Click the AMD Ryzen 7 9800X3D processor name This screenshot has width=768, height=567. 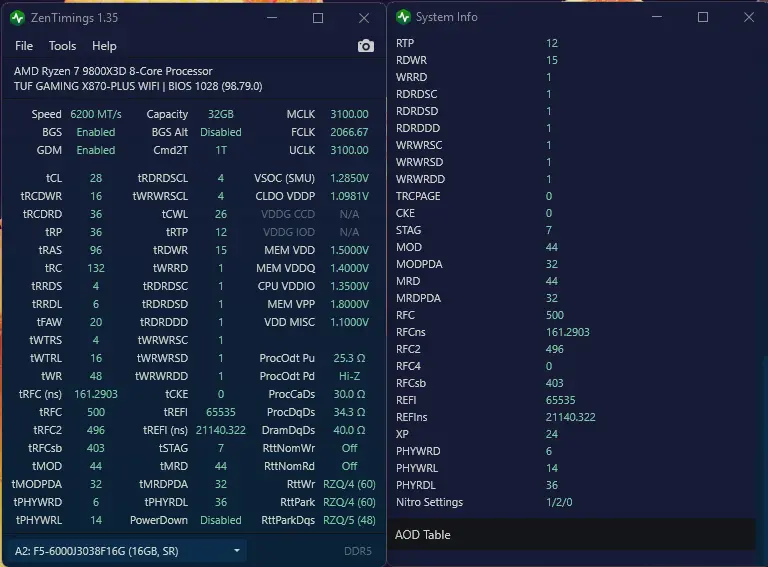[113, 71]
